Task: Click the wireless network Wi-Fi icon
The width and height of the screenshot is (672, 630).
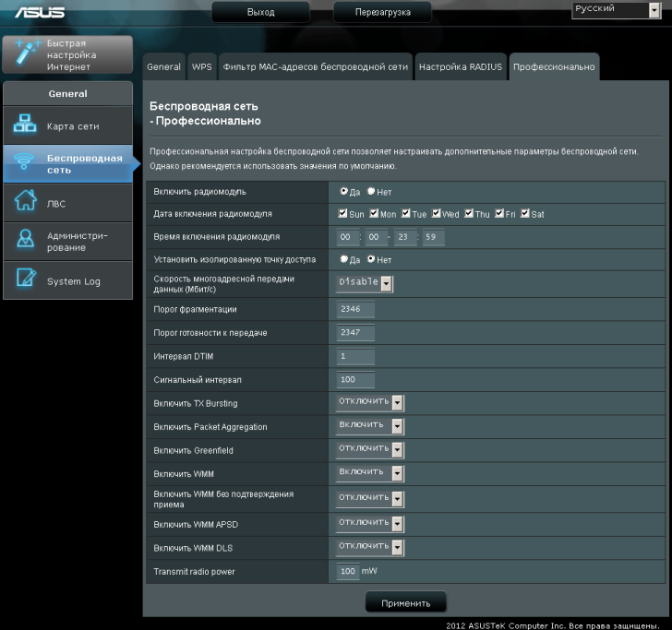Action: coord(24,164)
